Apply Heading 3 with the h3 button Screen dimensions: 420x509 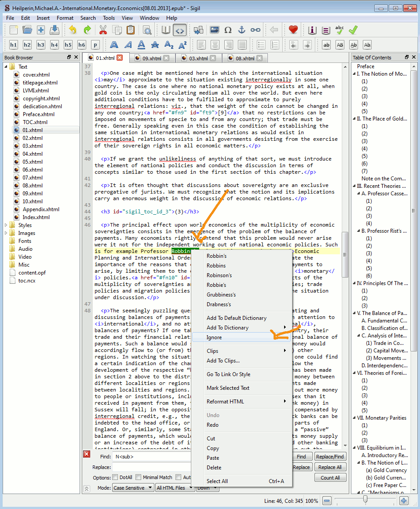41,45
